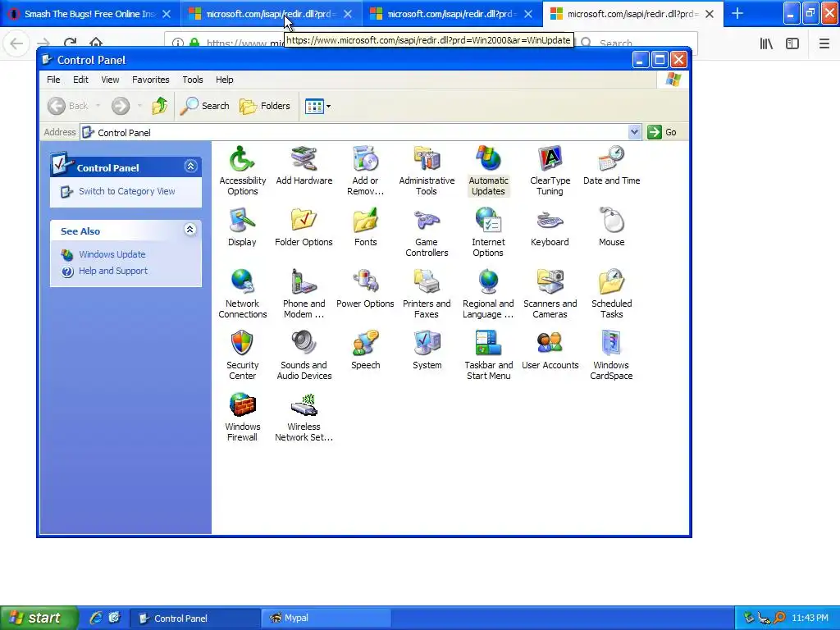The width and height of the screenshot is (840, 630).
Task: Open the File menu
Action: (53, 80)
